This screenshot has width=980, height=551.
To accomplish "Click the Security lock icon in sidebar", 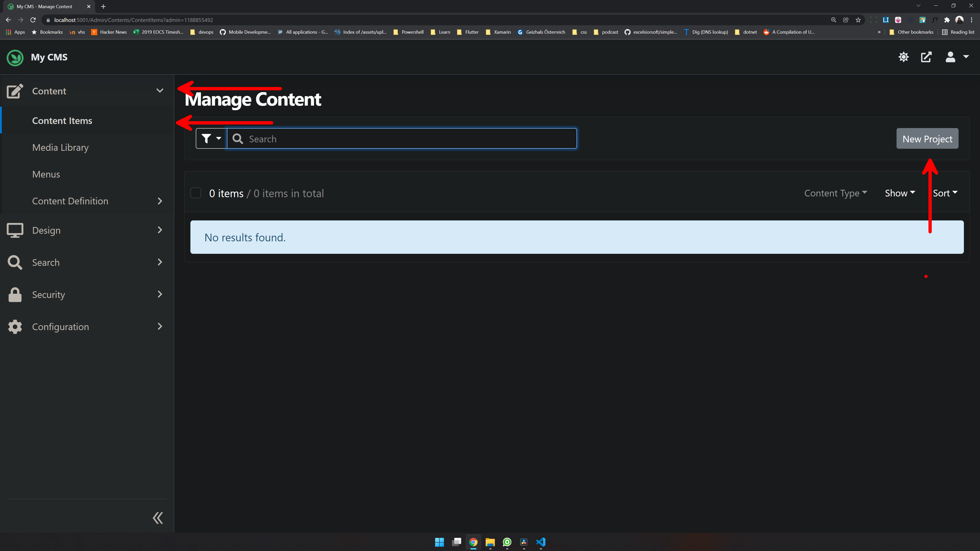I will (15, 295).
